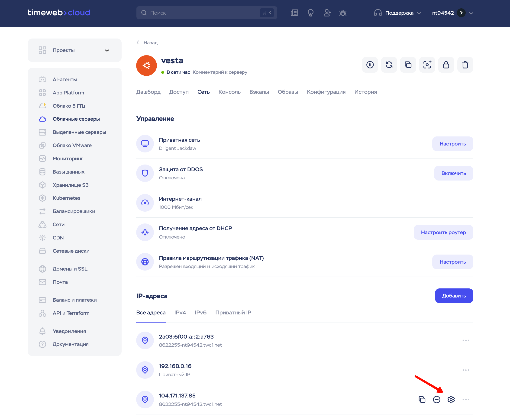Image resolution: width=510 pixels, height=420 pixels.
Task: Copy the 104.171.137.85 address
Action: point(422,399)
